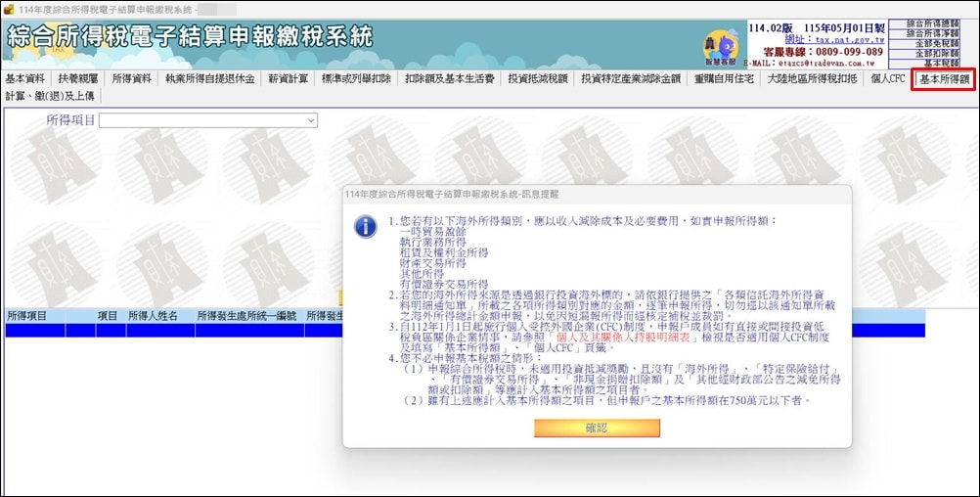Click the 所得發生處所統一編號 column header

(x=249, y=316)
